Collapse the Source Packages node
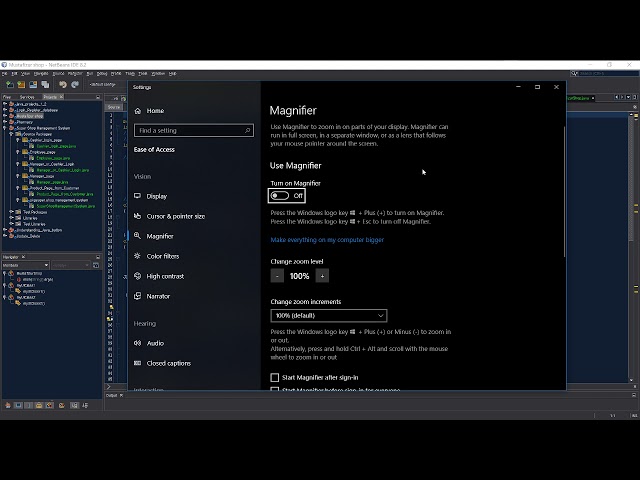 [x=11, y=134]
